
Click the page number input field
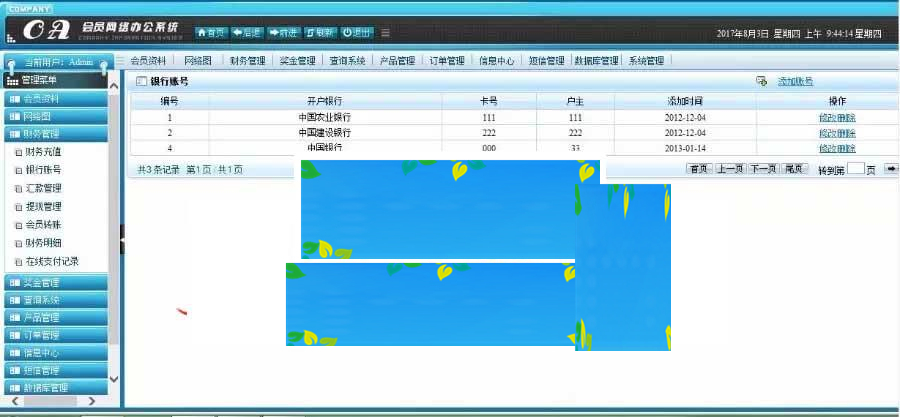[855, 169]
